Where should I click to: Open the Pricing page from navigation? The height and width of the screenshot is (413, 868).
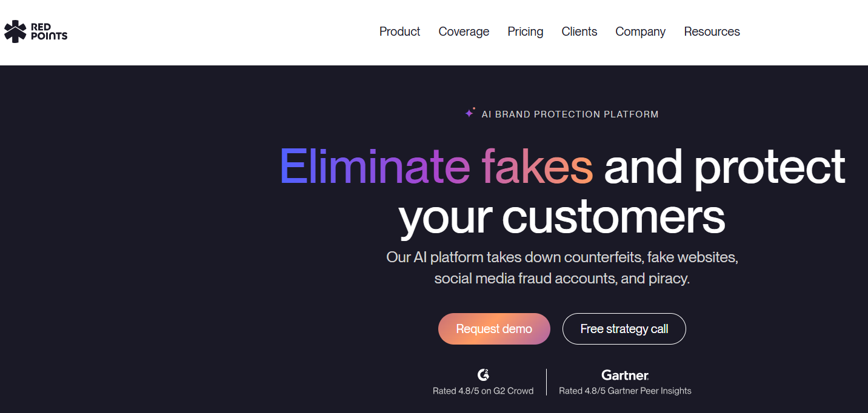click(x=525, y=31)
